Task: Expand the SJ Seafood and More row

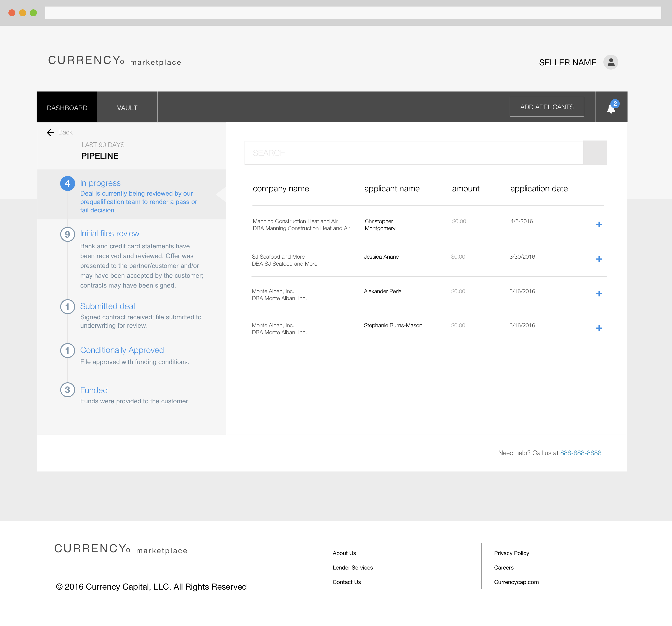Action: 599,259
